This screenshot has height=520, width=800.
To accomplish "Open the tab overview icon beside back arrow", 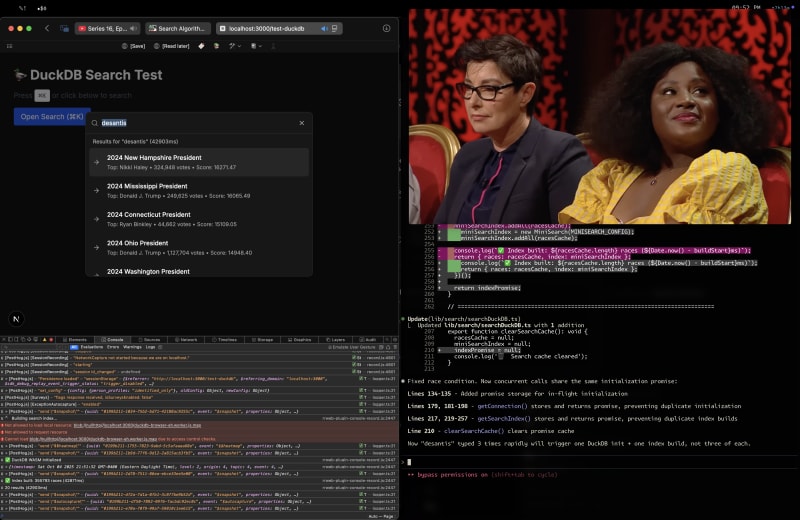I will coord(64,29).
